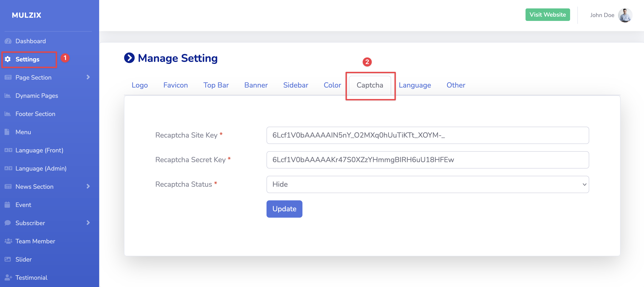The height and width of the screenshot is (287, 644).
Task: Click the arrow icon beside Manage Setting
Action: pos(129,58)
